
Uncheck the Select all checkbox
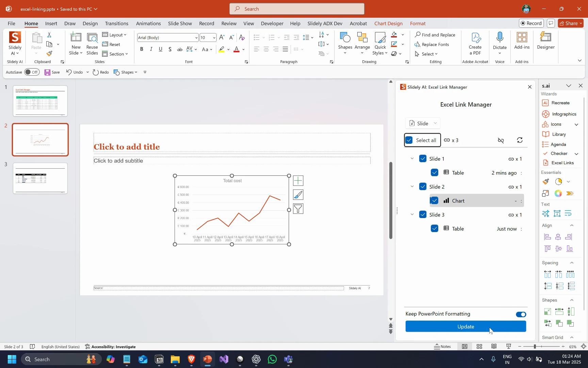pyautogui.click(x=409, y=140)
